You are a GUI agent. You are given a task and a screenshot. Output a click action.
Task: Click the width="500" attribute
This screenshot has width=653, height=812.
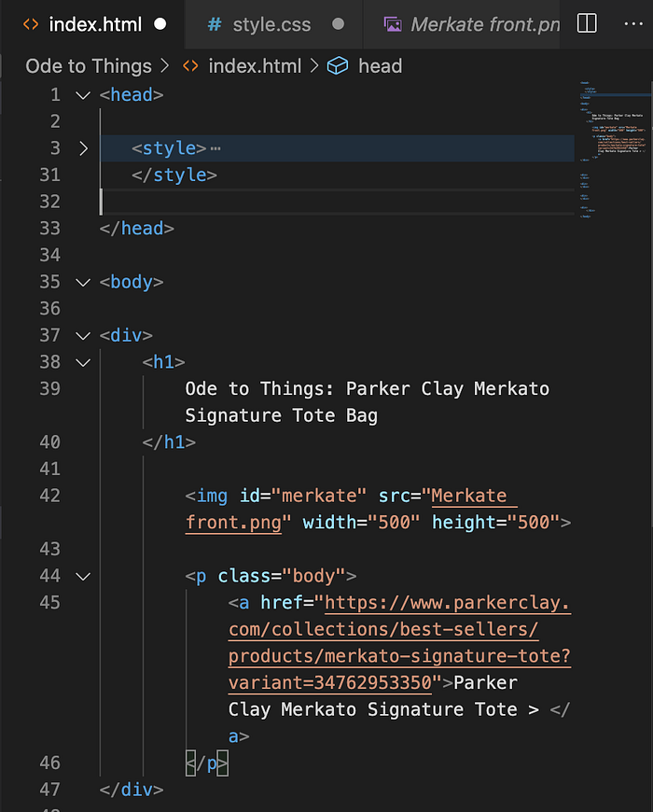point(361,523)
